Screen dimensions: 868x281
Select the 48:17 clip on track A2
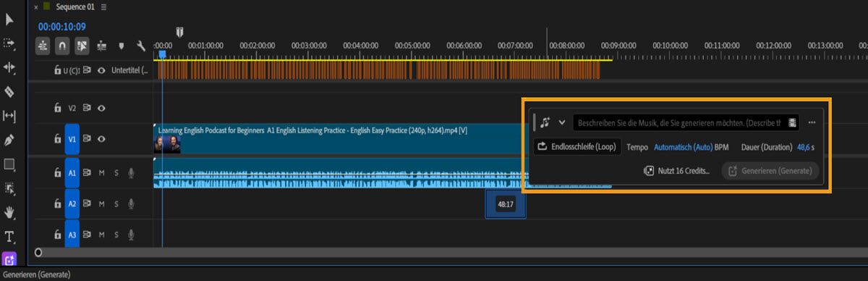click(x=506, y=204)
